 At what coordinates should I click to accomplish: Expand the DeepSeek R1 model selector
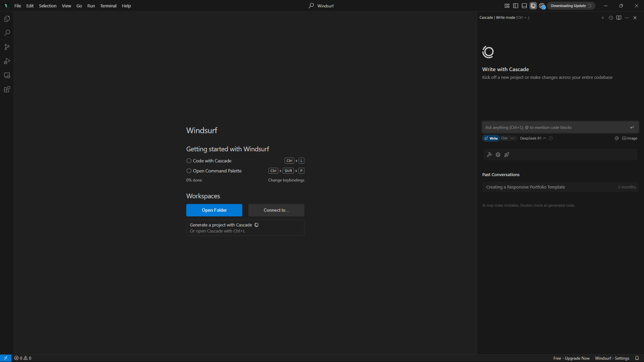click(x=533, y=138)
